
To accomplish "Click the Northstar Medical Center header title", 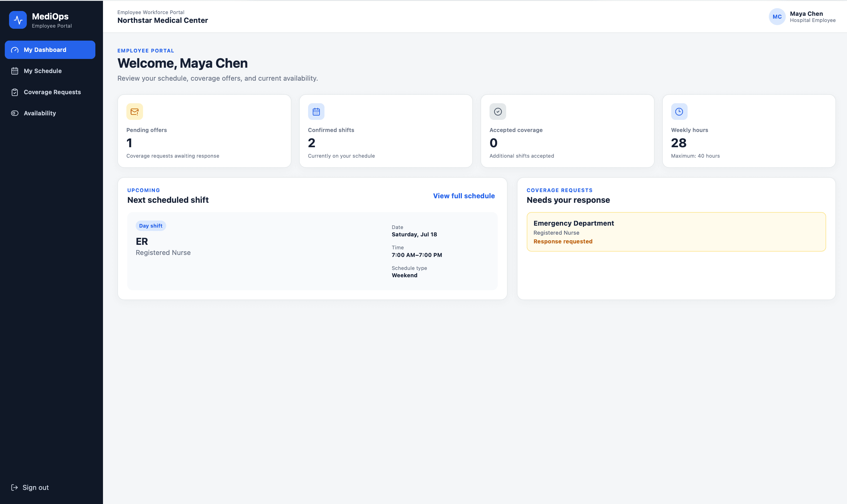I will pyautogui.click(x=163, y=20).
